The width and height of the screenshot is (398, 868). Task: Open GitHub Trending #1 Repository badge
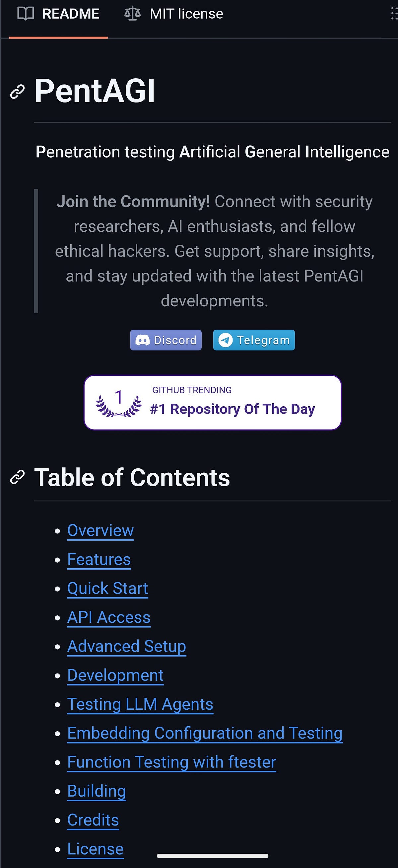(x=213, y=403)
